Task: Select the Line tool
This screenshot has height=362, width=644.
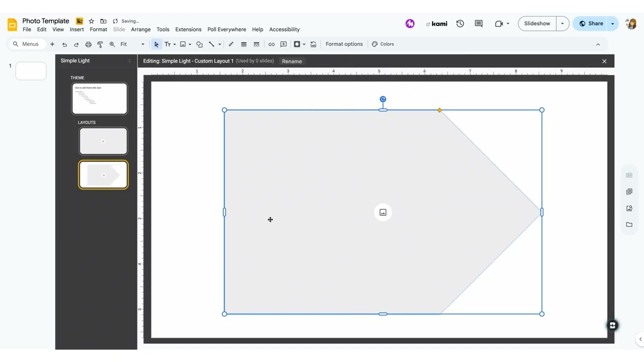Action: (211, 44)
